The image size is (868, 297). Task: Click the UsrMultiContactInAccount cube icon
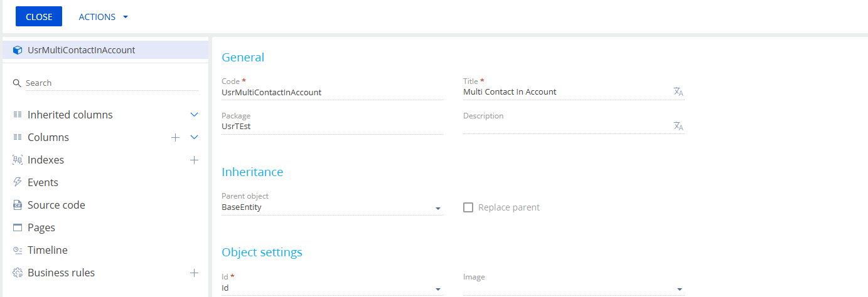pyautogui.click(x=18, y=50)
